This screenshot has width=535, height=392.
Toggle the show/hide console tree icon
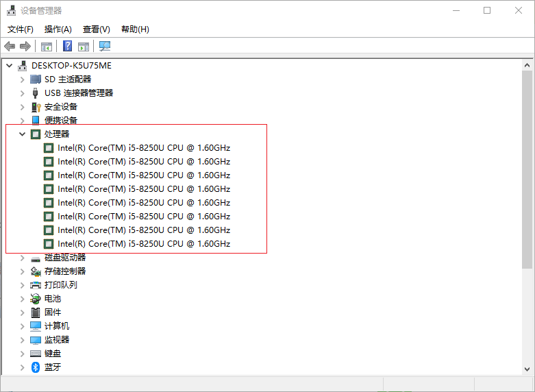point(47,47)
